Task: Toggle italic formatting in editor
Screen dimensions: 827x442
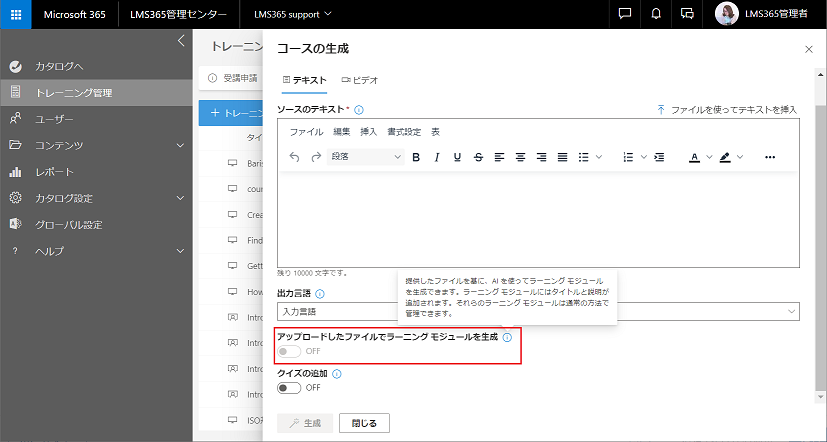Action: (x=437, y=157)
